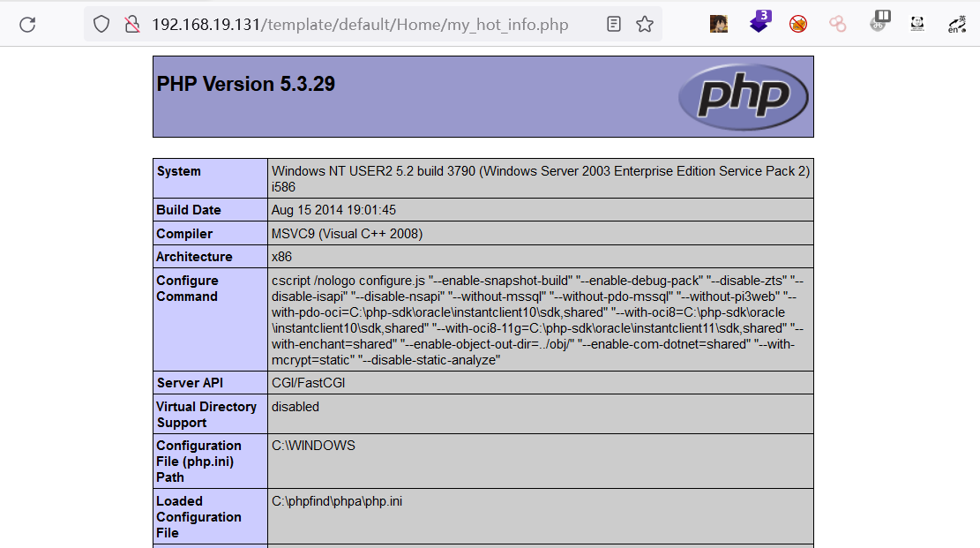The height and width of the screenshot is (548, 980).
Task: Open the purple layers extension showing badge 3
Action: tap(760, 23)
